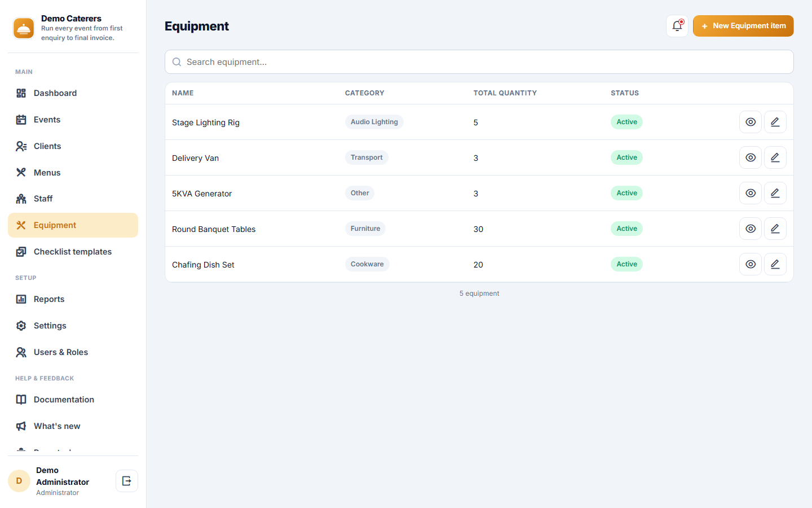The width and height of the screenshot is (812, 508).
Task: Click the Delivery Van name
Action: [195, 158]
